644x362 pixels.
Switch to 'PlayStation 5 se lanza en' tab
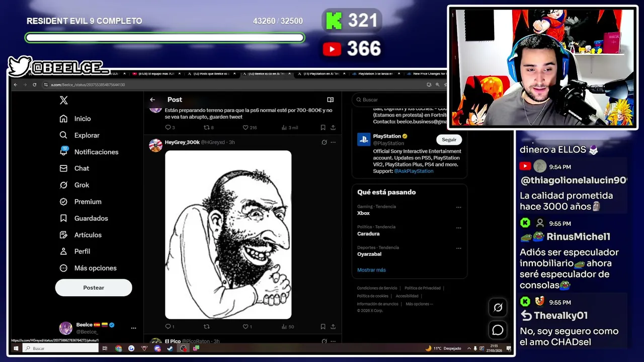click(x=375, y=74)
